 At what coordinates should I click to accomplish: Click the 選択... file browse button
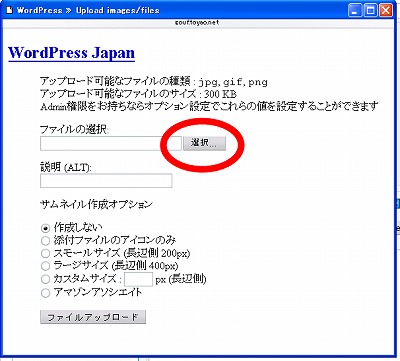(204, 143)
